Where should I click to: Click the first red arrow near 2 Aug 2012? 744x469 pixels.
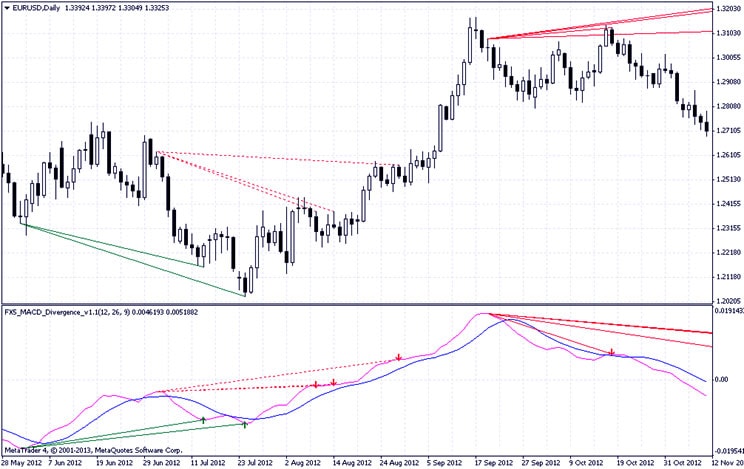(x=315, y=383)
